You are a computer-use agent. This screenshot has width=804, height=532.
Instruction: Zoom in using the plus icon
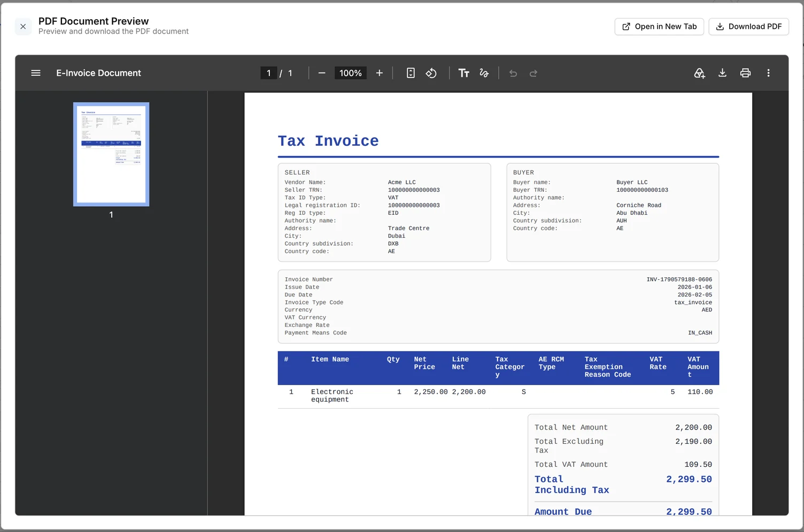[x=380, y=73]
